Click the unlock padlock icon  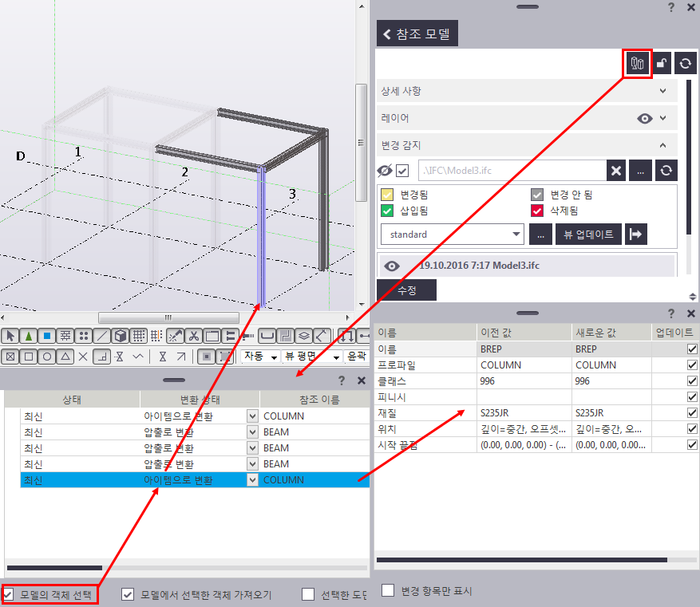tap(662, 64)
